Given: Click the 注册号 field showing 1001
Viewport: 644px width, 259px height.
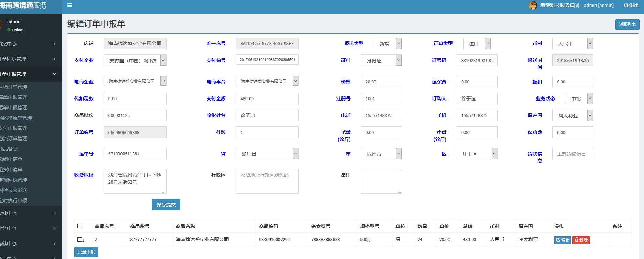Looking at the screenshot, I should 381,99.
